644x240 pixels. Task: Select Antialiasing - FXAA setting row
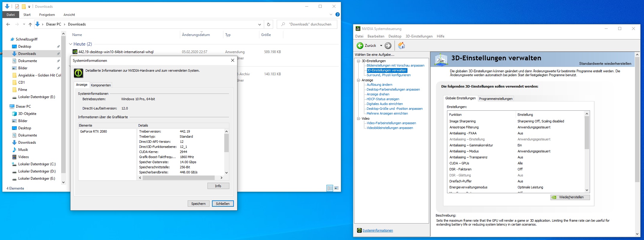click(x=515, y=133)
